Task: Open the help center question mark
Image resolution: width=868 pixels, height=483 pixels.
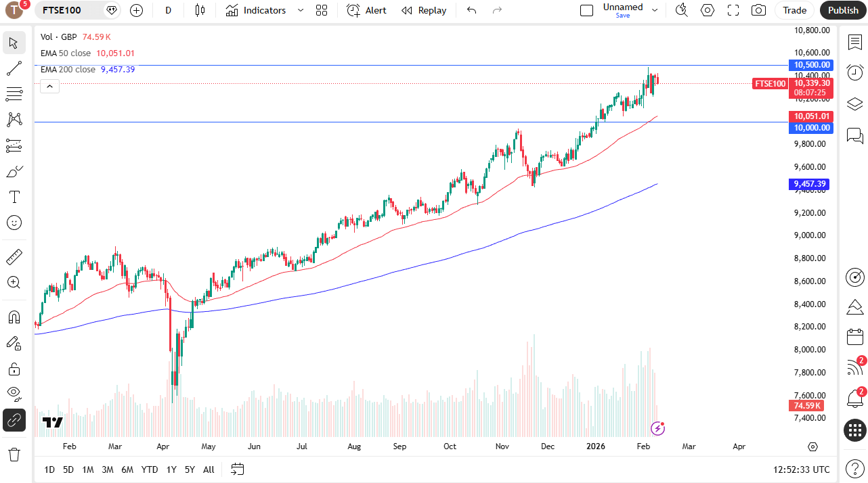Action: click(855, 467)
